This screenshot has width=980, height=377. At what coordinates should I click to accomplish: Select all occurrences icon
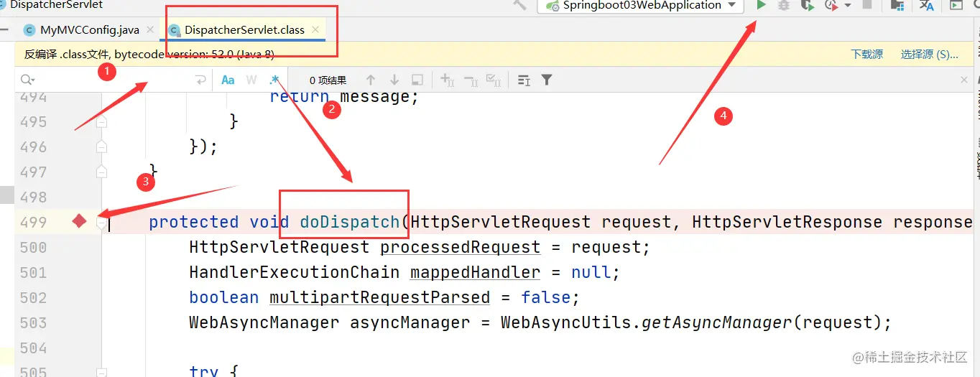tap(494, 80)
